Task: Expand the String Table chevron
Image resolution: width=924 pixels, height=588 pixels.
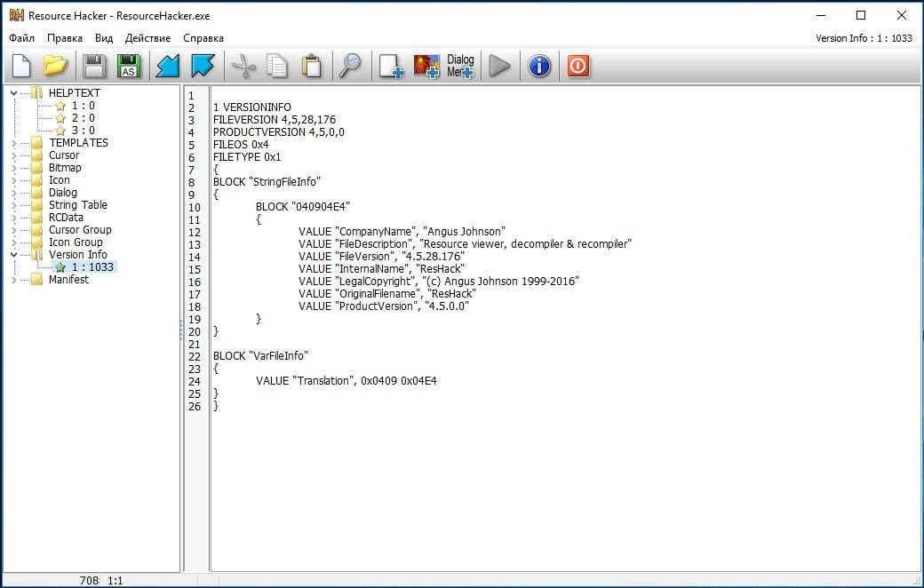Action: [13, 205]
